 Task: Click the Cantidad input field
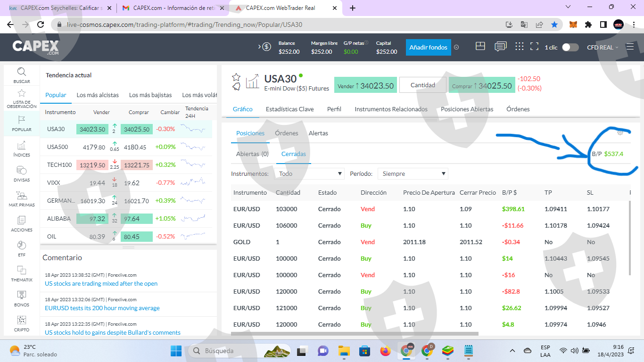(x=422, y=85)
